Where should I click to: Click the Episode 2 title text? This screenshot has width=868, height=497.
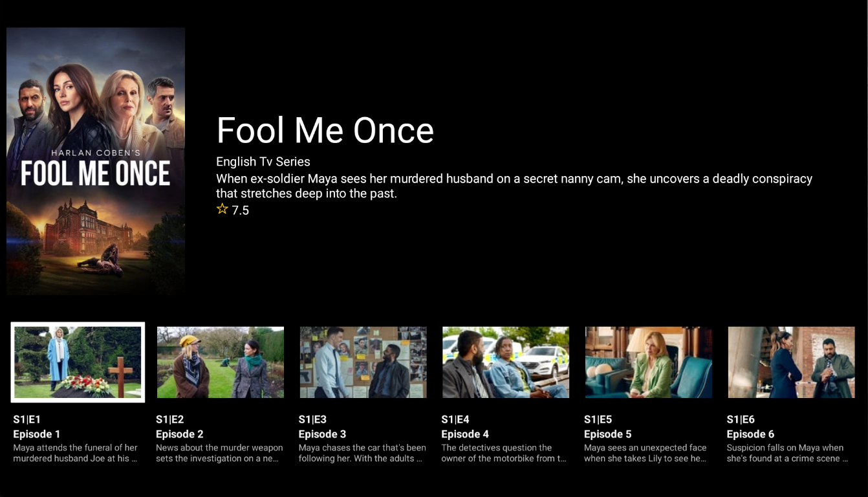pos(180,434)
